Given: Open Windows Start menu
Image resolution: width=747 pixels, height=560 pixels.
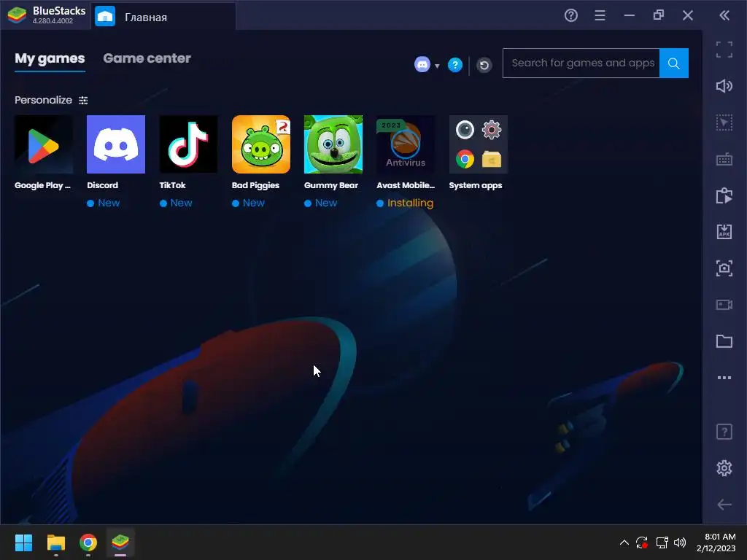Looking at the screenshot, I should tap(23, 542).
